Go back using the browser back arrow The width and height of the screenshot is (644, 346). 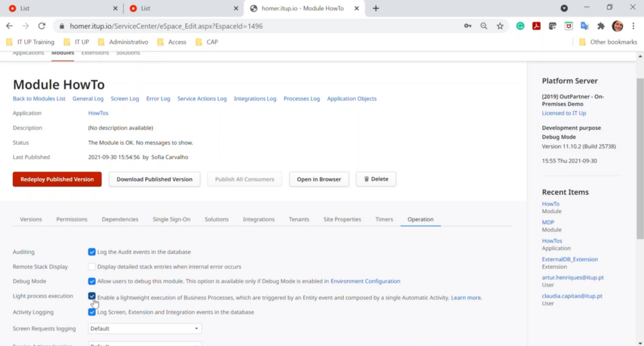pyautogui.click(x=9, y=26)
